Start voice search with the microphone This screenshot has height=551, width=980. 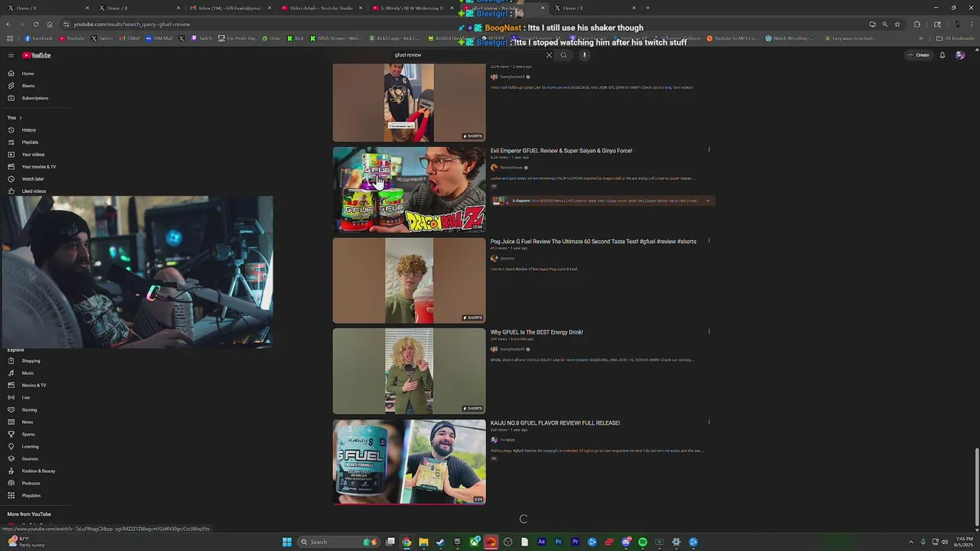click(x=584, y=55)
